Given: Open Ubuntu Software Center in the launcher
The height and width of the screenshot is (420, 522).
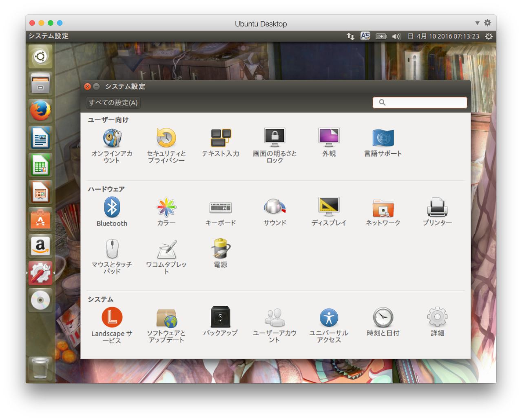Looking at the screenshot, I should [x=40, y=219].
